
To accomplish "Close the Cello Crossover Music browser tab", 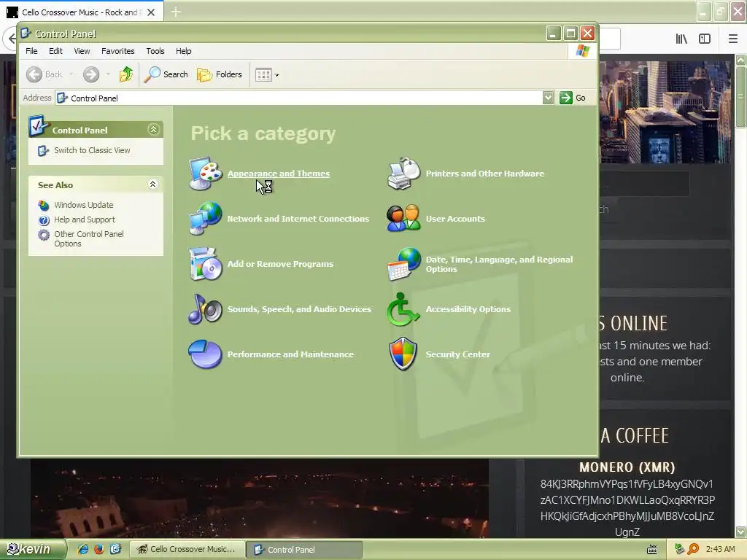I will 151,12.
